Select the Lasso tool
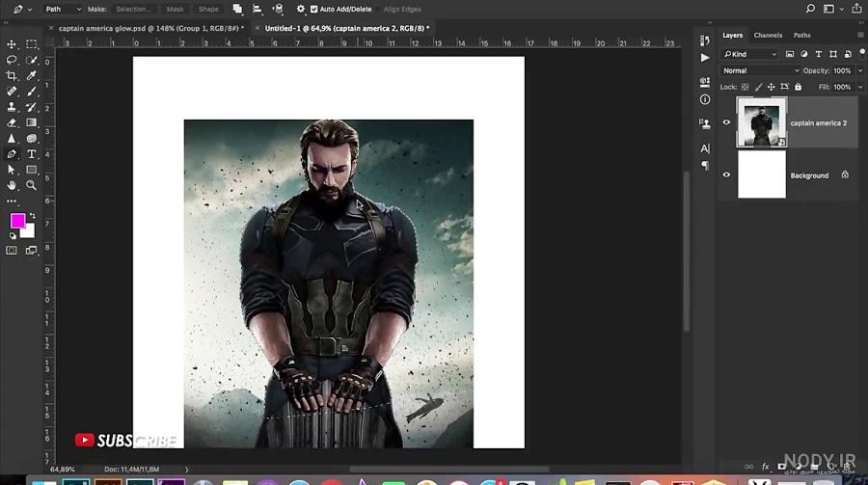Image resolution: width=868 pixels, height=485 pixels. coord(11,60)
